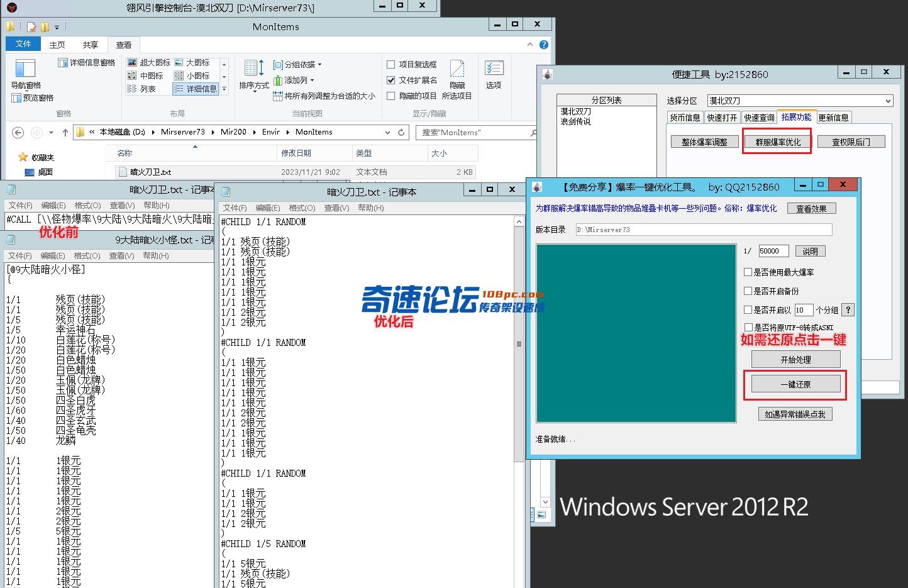Toggle the 详细信息窗格 details pane icon

(x=62, y=63)
